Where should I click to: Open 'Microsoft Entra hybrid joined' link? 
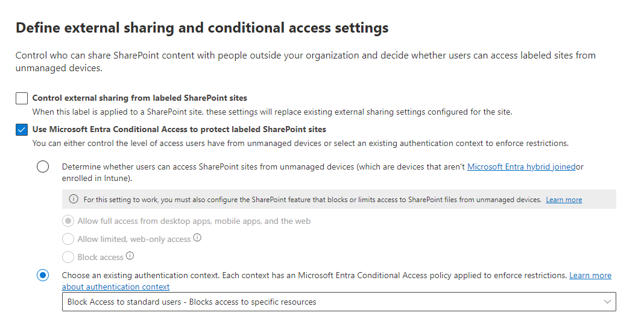point(521,167)
